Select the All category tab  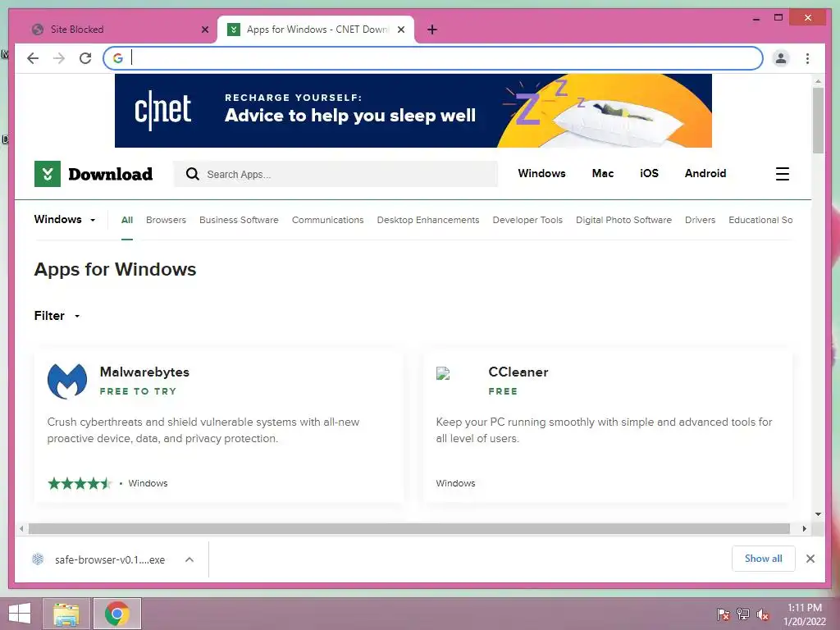(127, 220)
